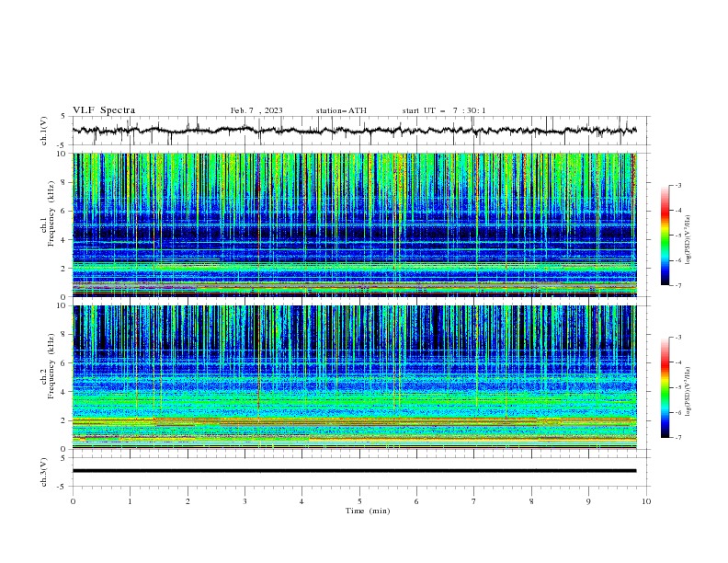Click the ch.3 flat voltage trace

[354, 471]
